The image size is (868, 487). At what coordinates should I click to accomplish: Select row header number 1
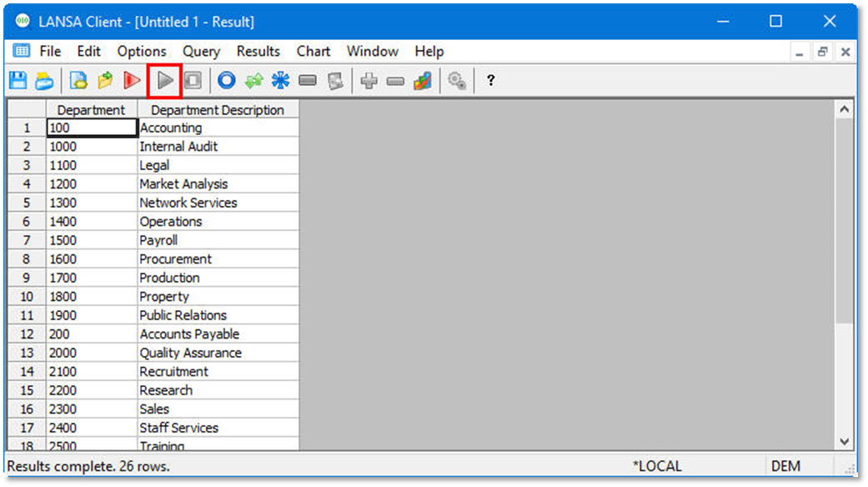coord(27,128)
